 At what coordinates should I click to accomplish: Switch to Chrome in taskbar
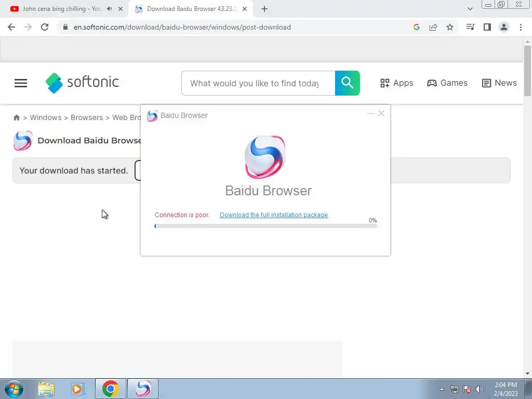click(110, 389)
